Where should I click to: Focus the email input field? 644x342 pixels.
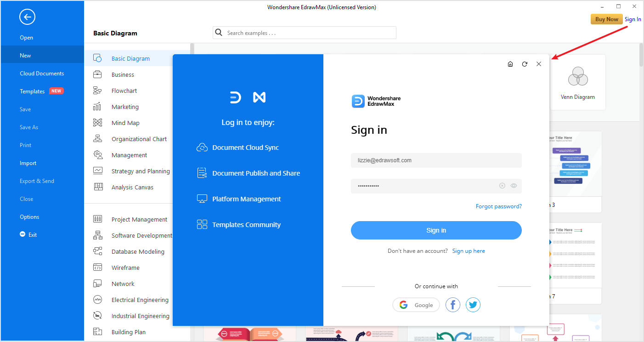coord(436,160)
